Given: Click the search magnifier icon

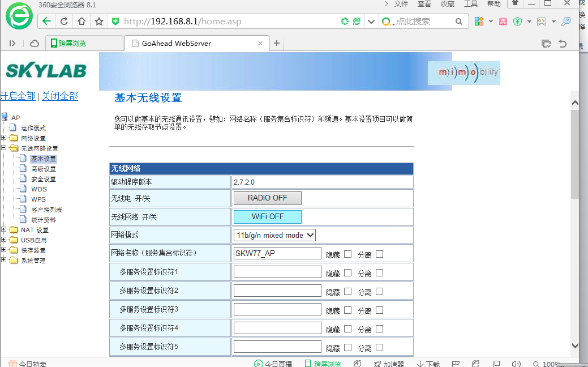Looking at the screenshot, I should tap(460, 22).
